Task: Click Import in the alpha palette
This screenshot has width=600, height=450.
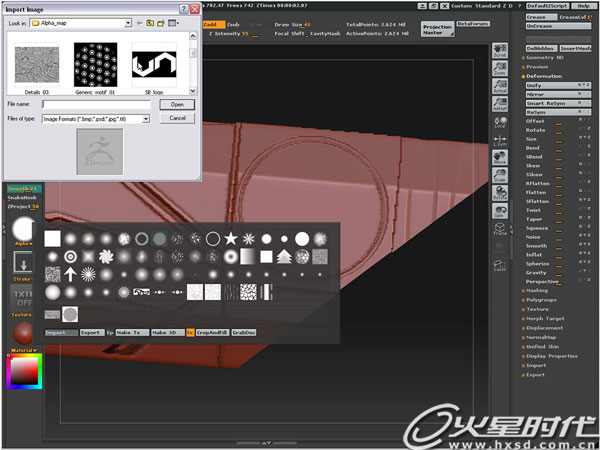Action: (61, 333)
